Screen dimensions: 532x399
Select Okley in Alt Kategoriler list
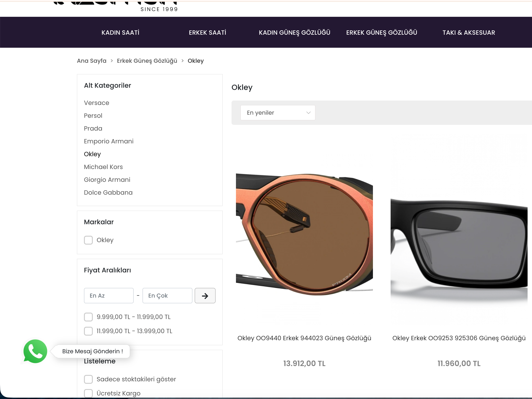point(92,154)
